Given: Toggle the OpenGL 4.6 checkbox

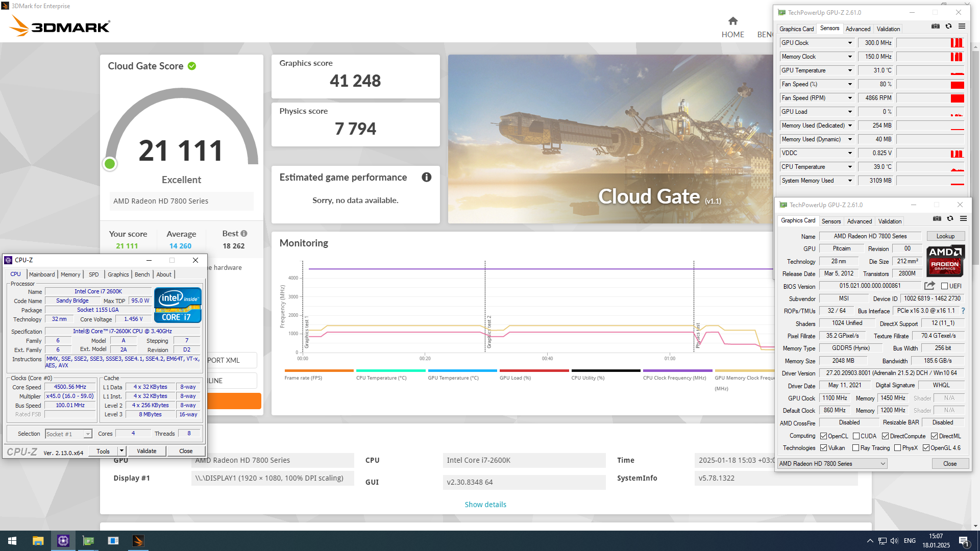Looking at the screenshot, I should pyautogui.click(x=926, y=448).
